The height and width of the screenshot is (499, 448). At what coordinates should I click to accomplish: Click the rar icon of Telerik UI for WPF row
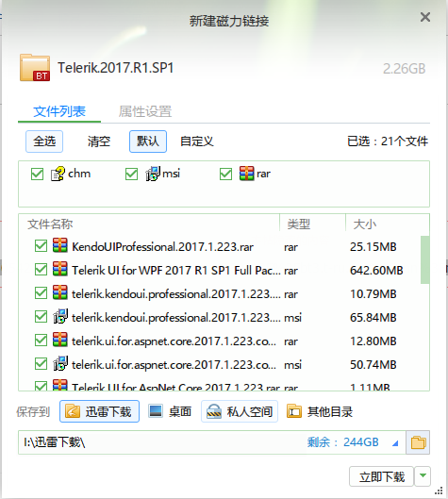(x=60, y=269)
